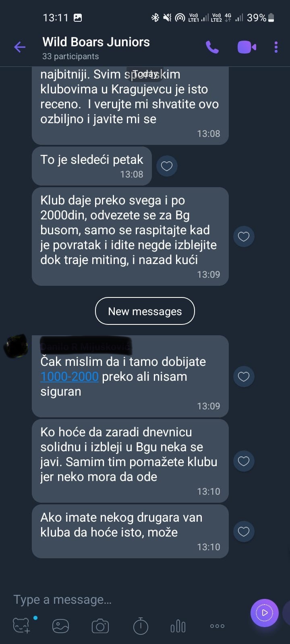290x644 pixels.
Task: Set a disappearing message timer
Action: click(x=141, y=626)
